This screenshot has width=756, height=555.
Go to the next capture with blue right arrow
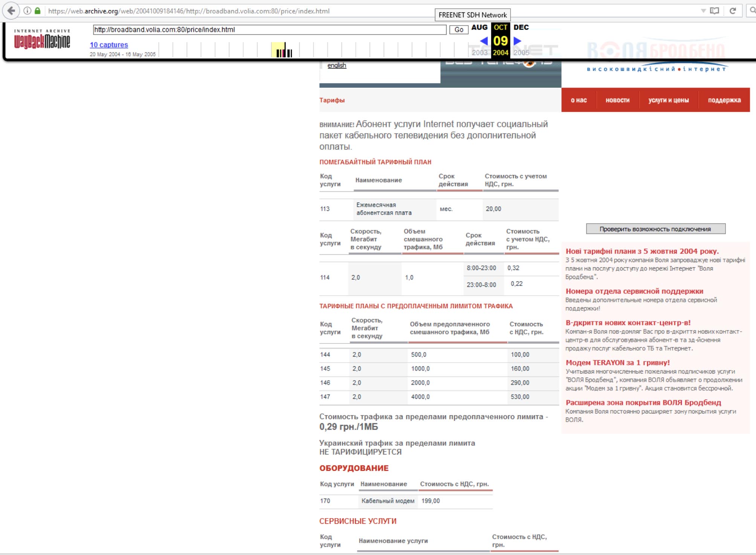click(517, 41)
